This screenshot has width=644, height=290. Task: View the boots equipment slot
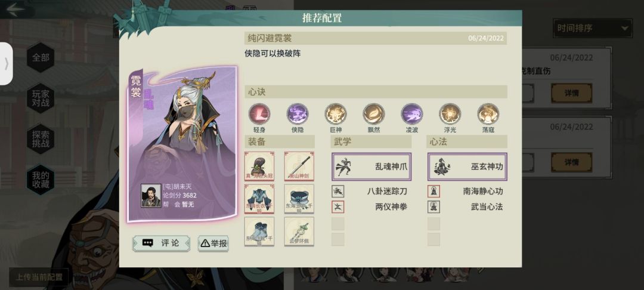click(x=259, y=232)
